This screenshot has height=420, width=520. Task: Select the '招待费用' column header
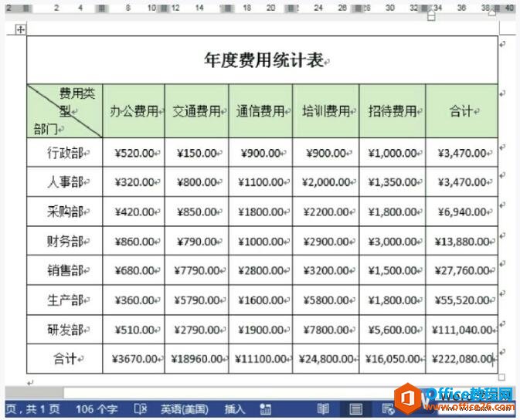[393, 111]
